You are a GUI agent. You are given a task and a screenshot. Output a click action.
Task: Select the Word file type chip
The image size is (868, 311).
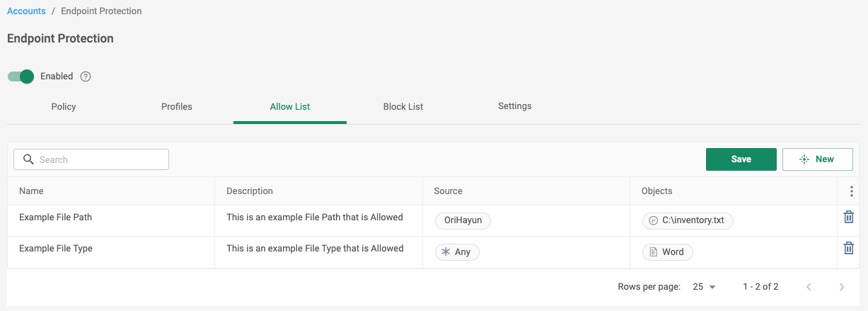[x=667, y=251]
